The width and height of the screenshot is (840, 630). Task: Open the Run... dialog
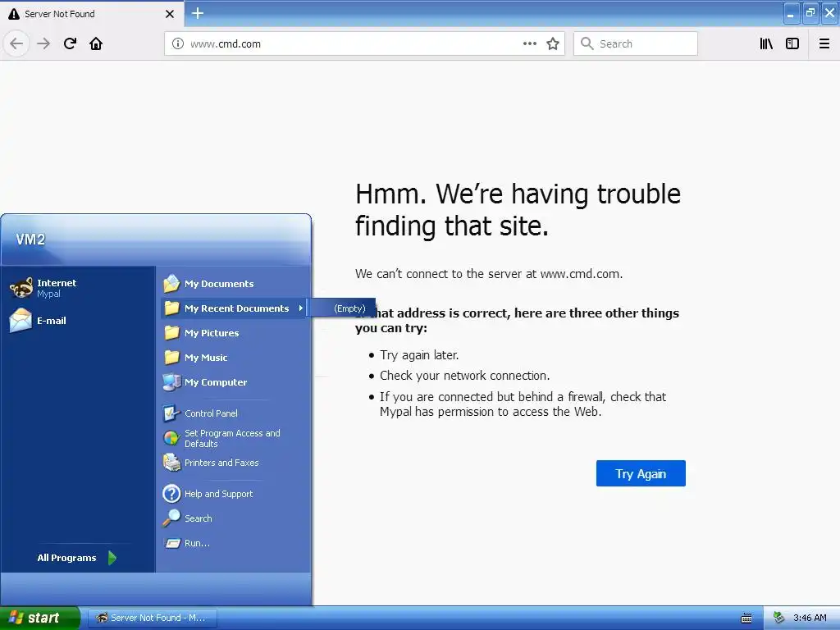click(x=234, y=543)
